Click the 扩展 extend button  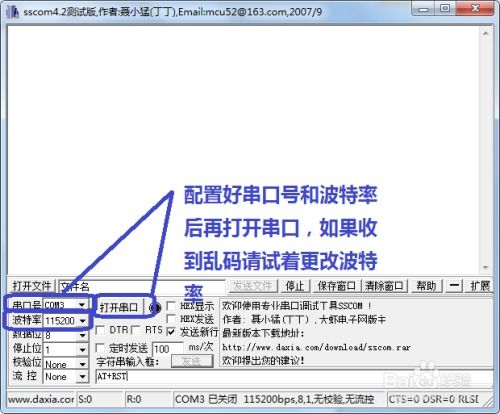pos(480,286)
